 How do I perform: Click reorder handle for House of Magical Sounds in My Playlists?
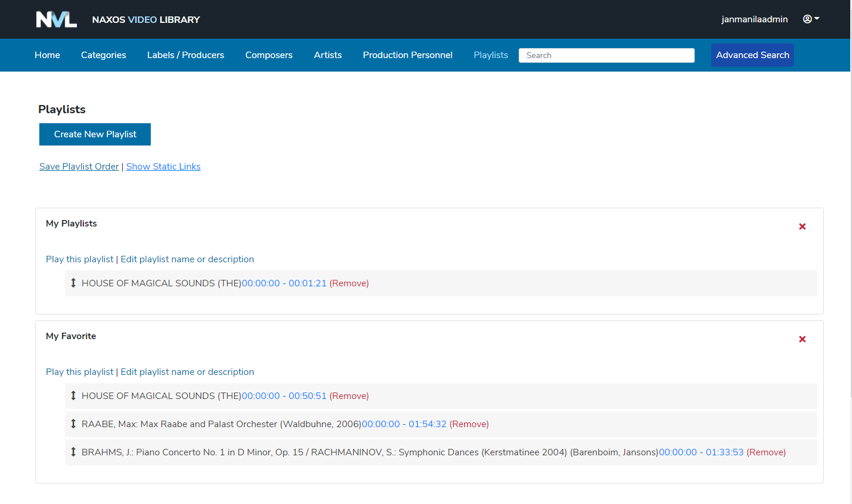pyautogui.click(x=73, y=283)
